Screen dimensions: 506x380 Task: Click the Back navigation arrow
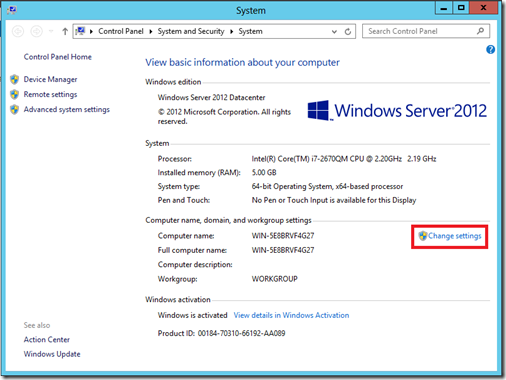coord(18,31)
